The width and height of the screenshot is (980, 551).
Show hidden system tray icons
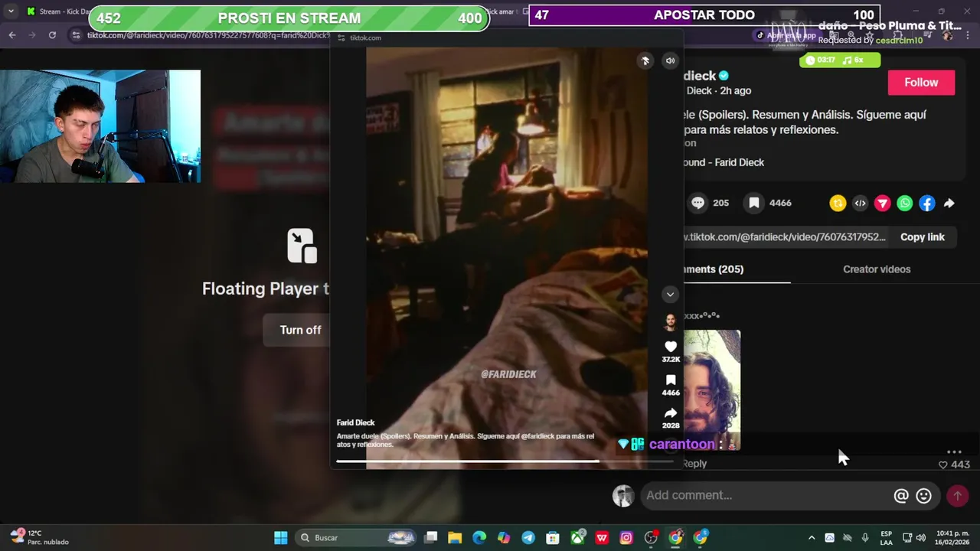point(812,538)
